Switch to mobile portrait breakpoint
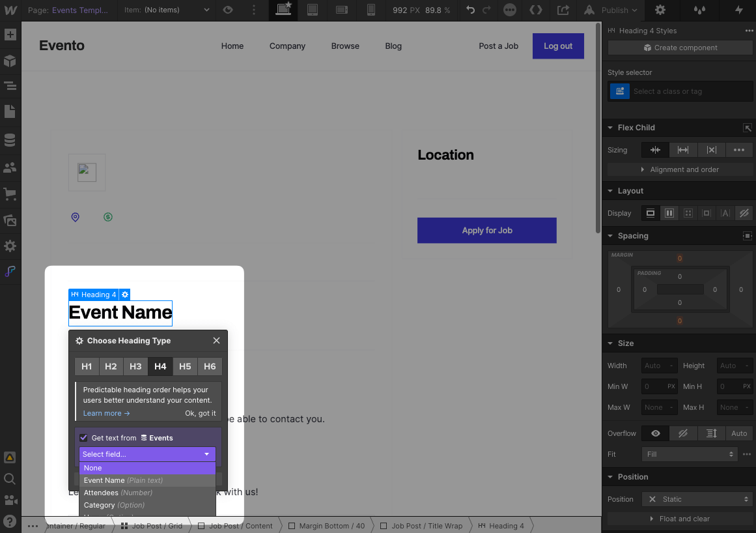The image size is (756, 533). (x=371, y=10)
